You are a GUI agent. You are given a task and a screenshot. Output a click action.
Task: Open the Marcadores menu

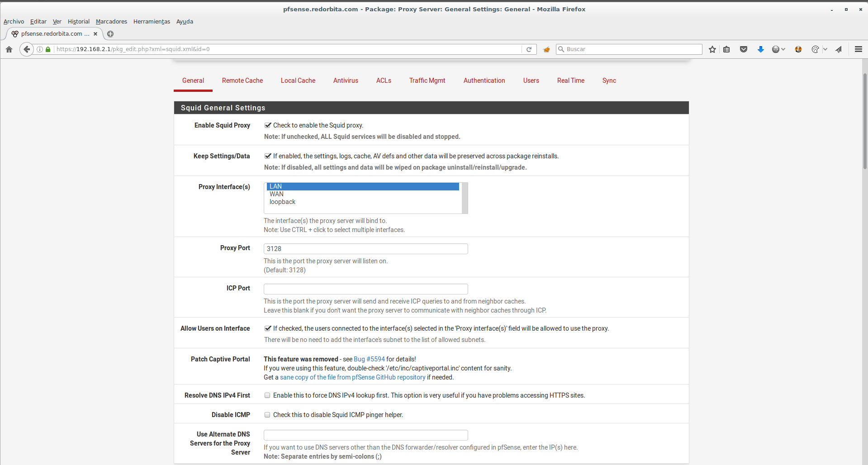111,21
